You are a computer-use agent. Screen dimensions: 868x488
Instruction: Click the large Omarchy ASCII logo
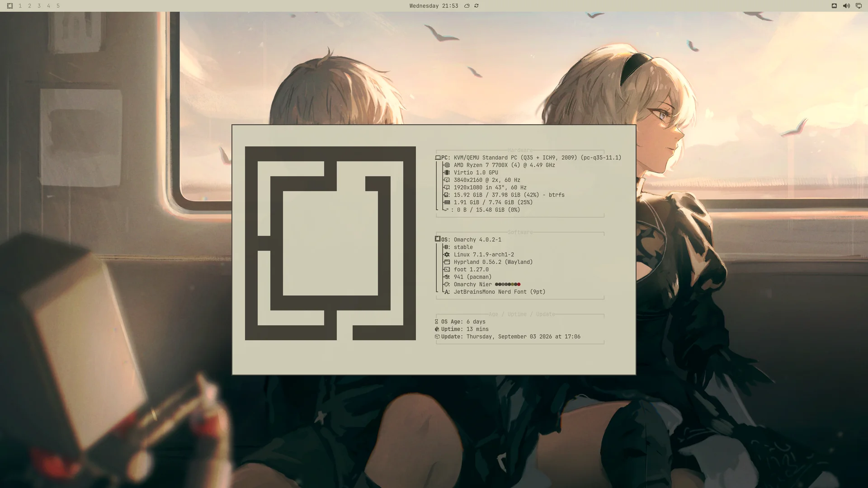[x=330, y=243]
